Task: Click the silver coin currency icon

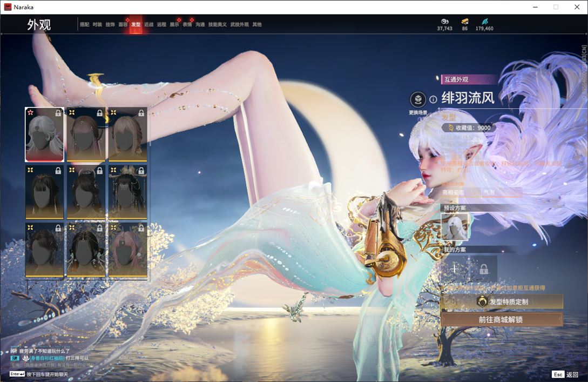Action: point(444,22)
